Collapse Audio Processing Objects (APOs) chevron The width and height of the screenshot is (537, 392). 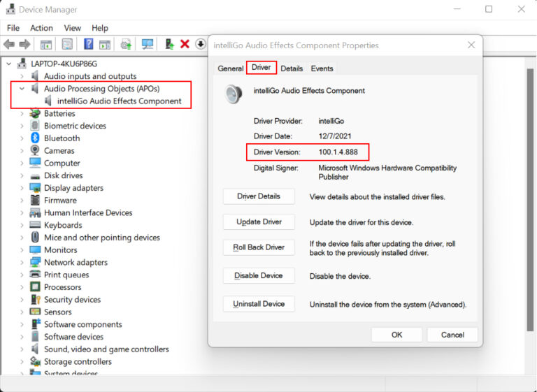[22, 89]
